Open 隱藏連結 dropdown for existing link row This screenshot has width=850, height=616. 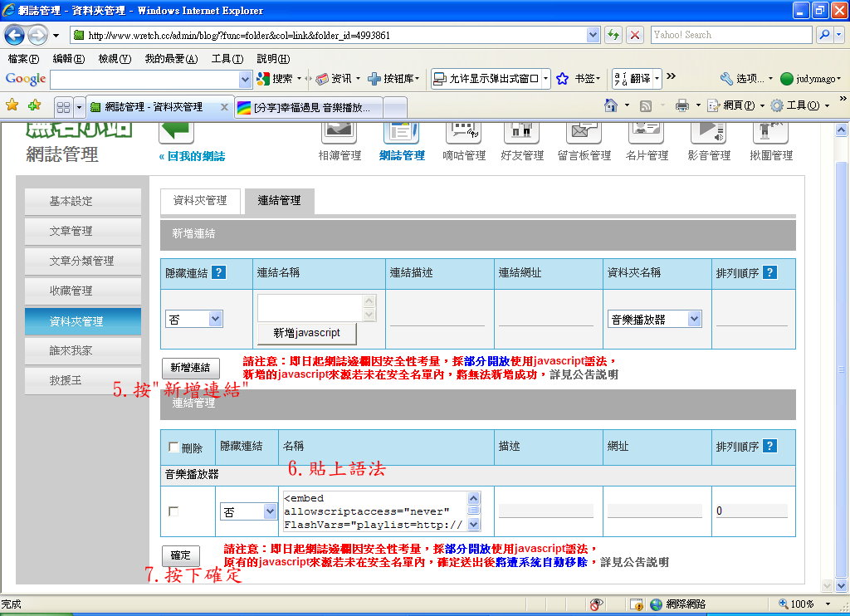tap(247, 511)
